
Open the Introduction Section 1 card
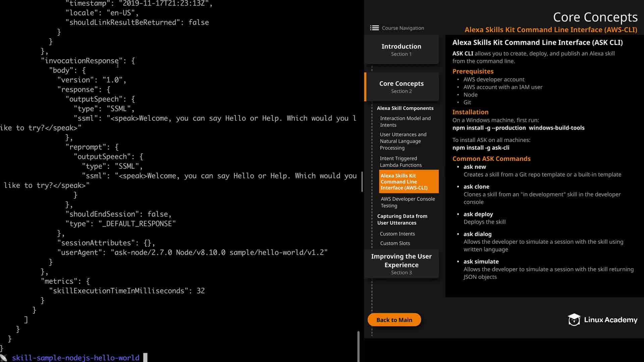tap(401, 50)
